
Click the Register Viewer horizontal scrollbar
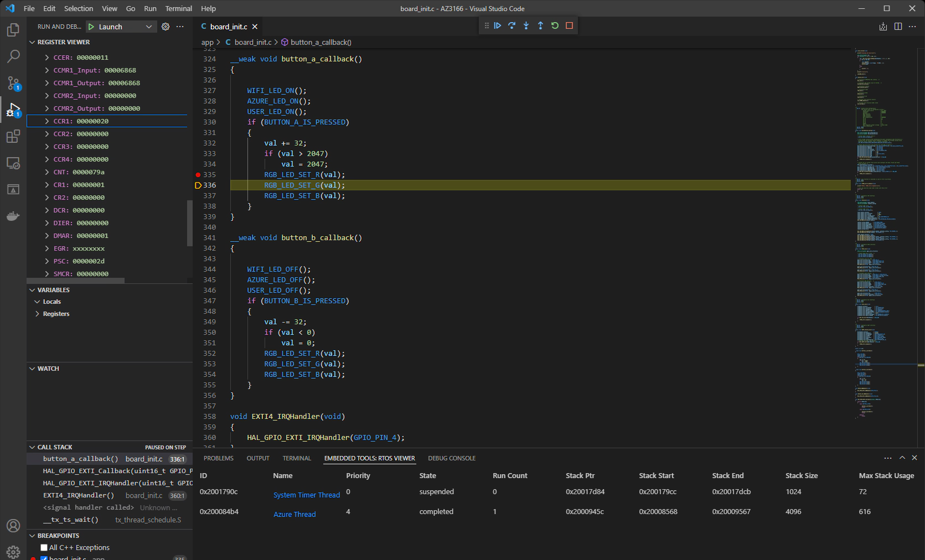(76, 281)
